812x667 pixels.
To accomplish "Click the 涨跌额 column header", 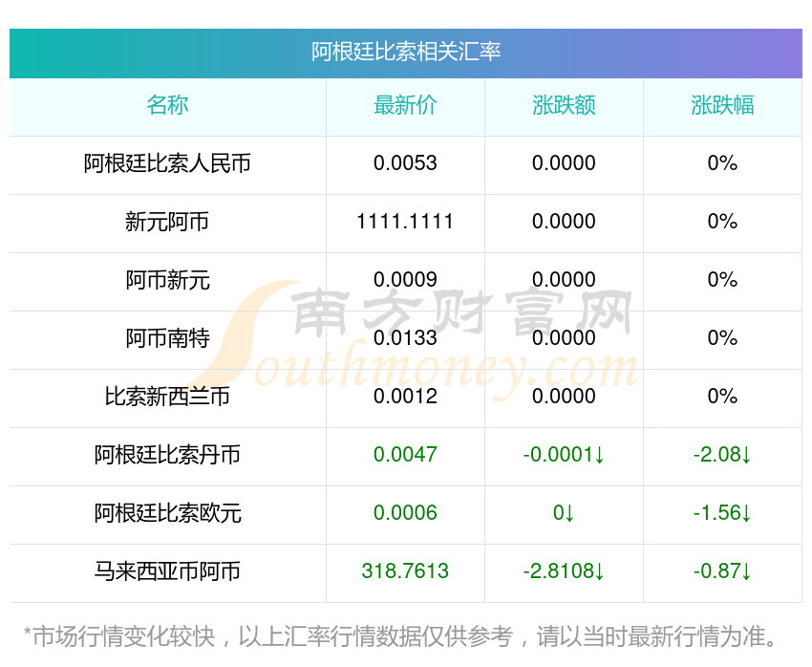I will click(564, 105).
